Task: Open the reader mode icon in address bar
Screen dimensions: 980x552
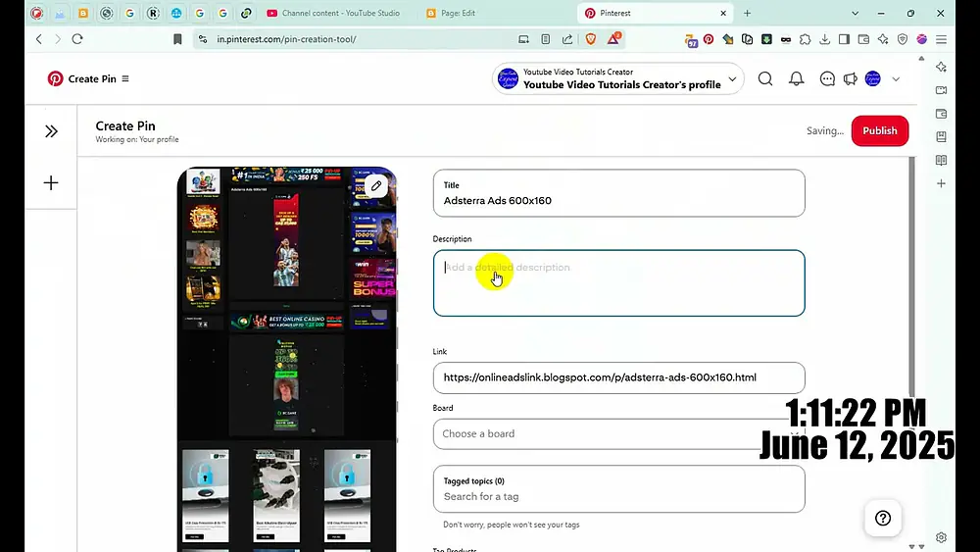Action: 546,39
